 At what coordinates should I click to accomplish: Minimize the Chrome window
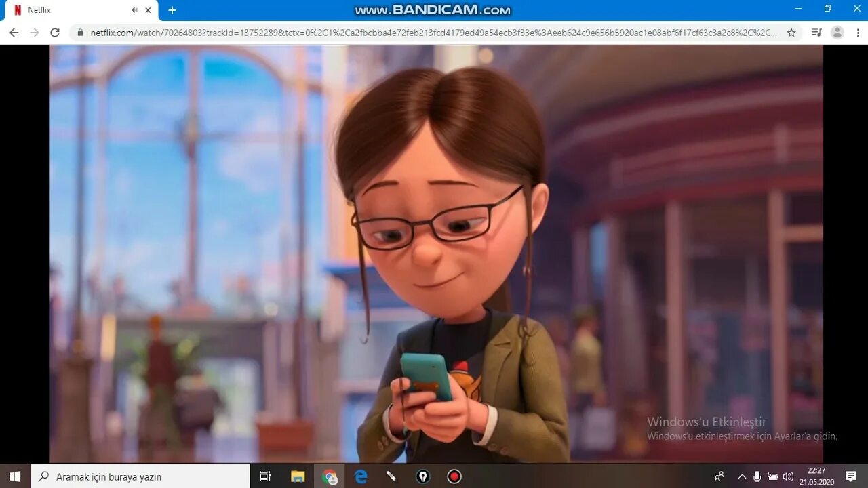point(797,8)
